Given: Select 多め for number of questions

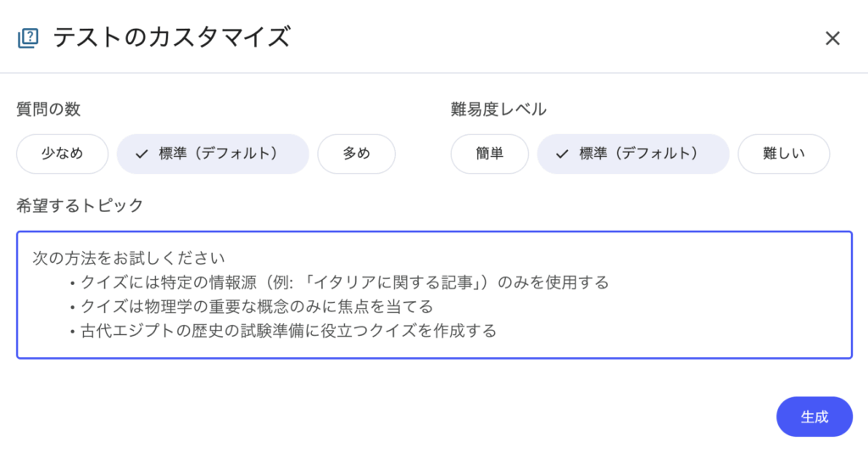Looking at the screenshot, I should point(356,154).
